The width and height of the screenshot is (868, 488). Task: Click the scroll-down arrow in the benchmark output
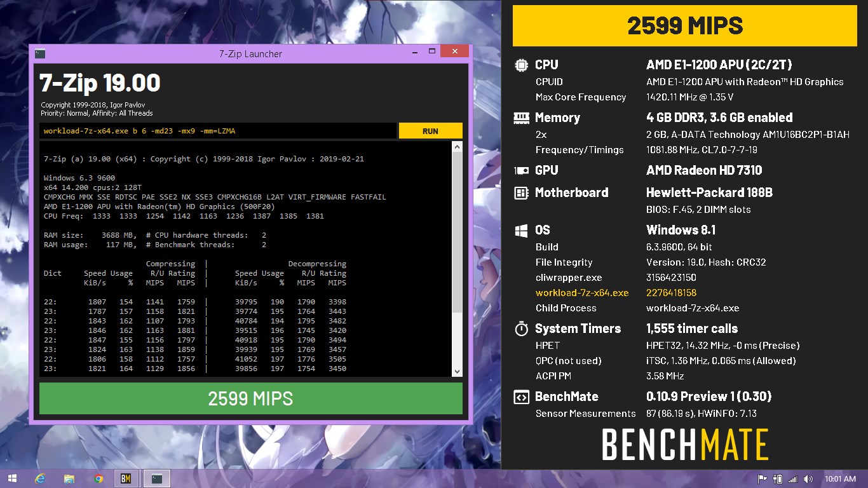[x=457, y=371]
